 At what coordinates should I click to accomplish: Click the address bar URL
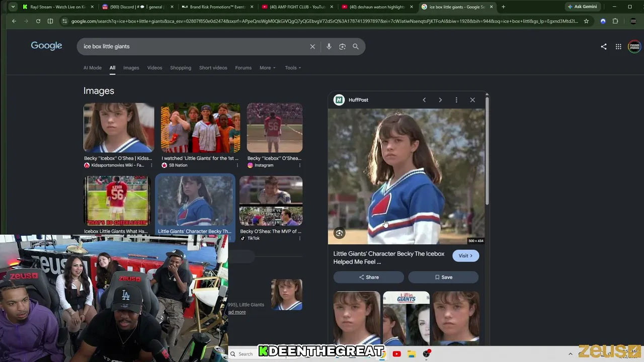tap(325, 21)
